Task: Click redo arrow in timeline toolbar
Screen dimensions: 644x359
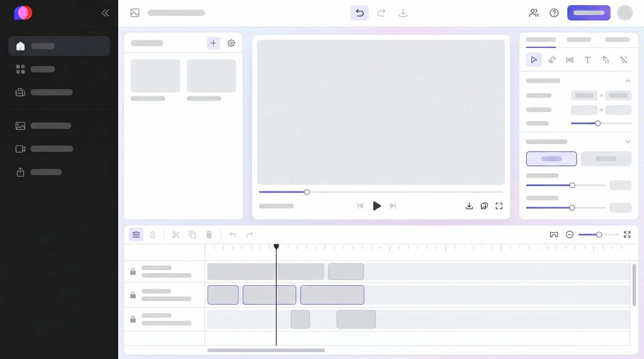Action: click(250, 234)
